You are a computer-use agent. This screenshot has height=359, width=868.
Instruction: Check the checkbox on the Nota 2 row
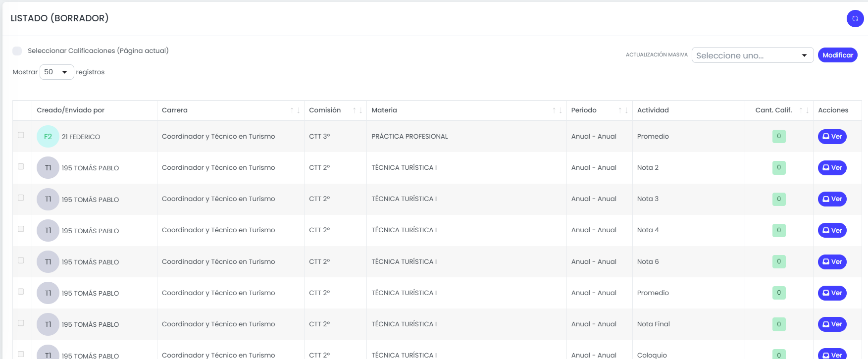(21, 166)
